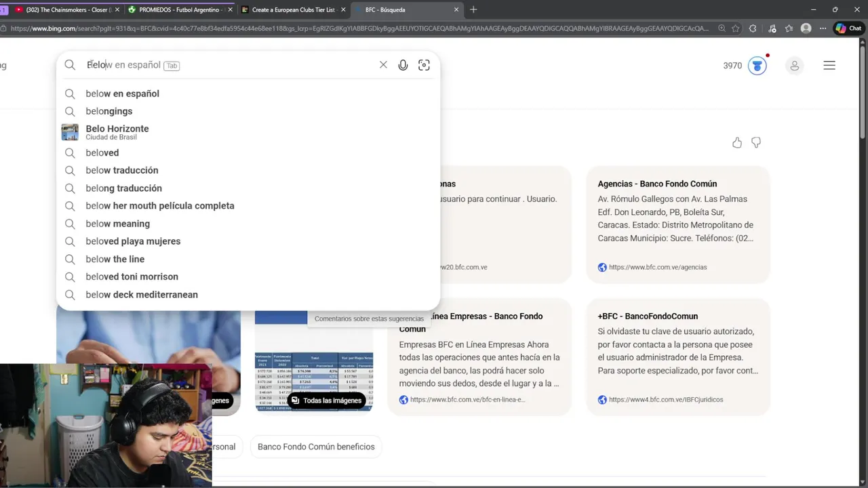The width and height of the screenshot is (868, 488).
Task: Close The Chainsmokers - Closer tab
Action: tap(117, 9)
